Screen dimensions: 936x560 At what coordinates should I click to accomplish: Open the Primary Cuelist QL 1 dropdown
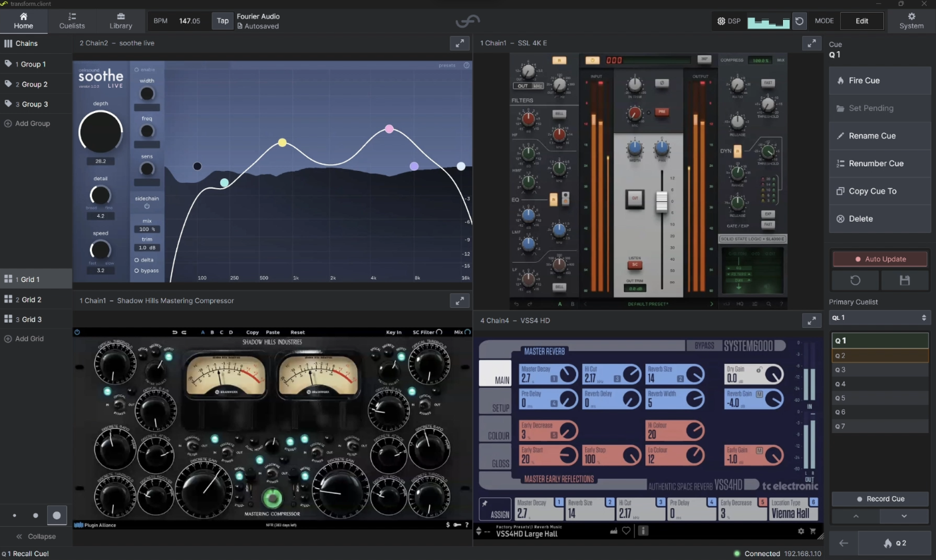[879, 318]
